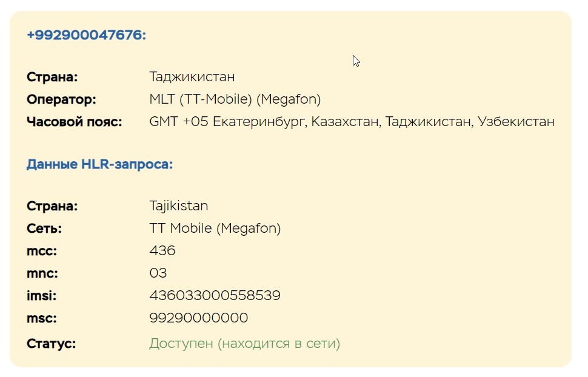Viewport: 588px width, 377px height.
Task: Click the Tajikistan value in HLR data
Action: [x=178, y=206]
